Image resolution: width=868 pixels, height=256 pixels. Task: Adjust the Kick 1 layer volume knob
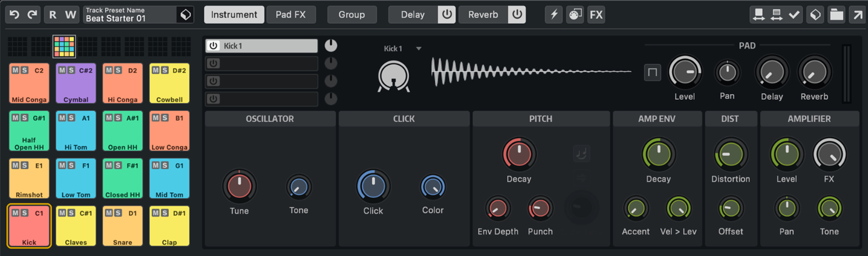tap(331, 46)
